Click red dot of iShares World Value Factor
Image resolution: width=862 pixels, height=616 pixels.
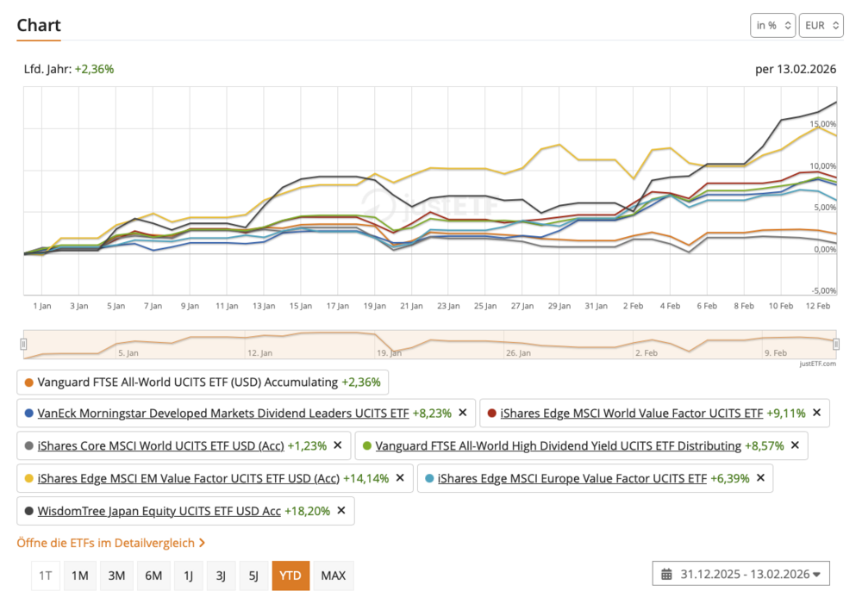click(491, 414)
